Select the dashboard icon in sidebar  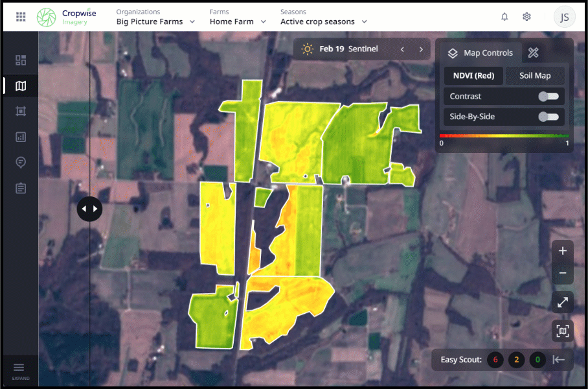(x=21, y=60)
